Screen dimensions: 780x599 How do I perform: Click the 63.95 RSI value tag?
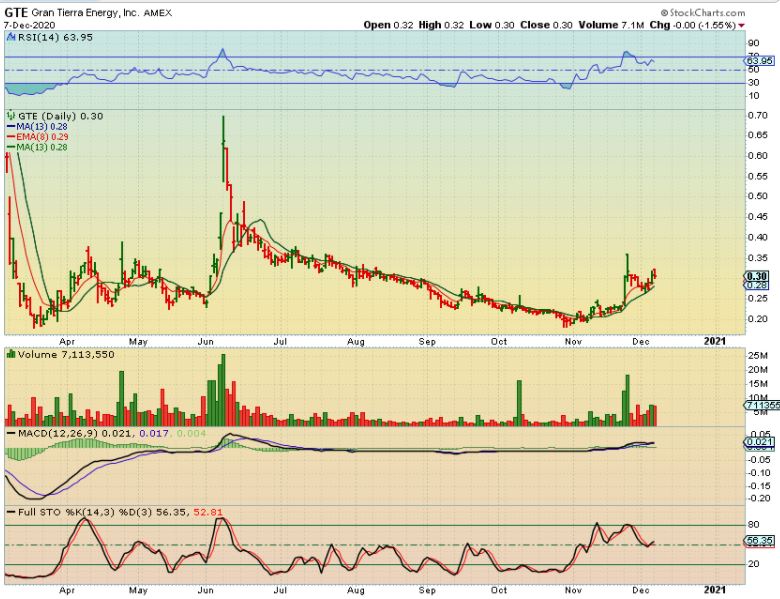point(760,61)
